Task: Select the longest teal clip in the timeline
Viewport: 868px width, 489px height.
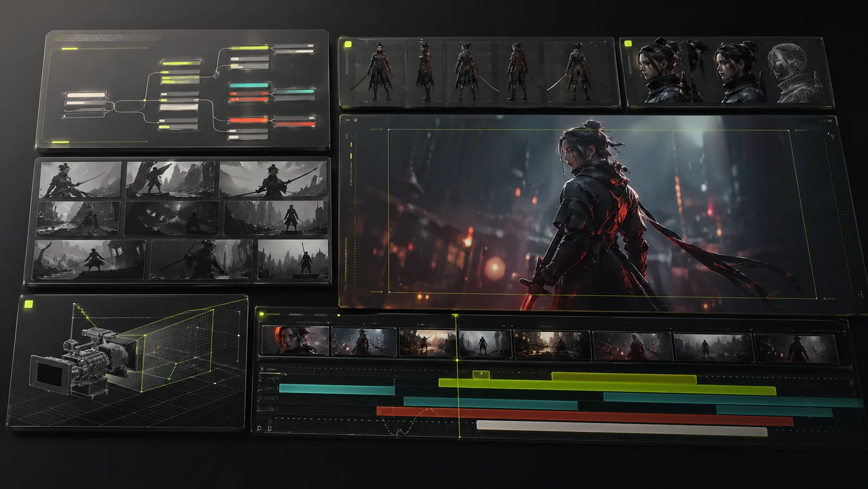Action: coord(733,398)
